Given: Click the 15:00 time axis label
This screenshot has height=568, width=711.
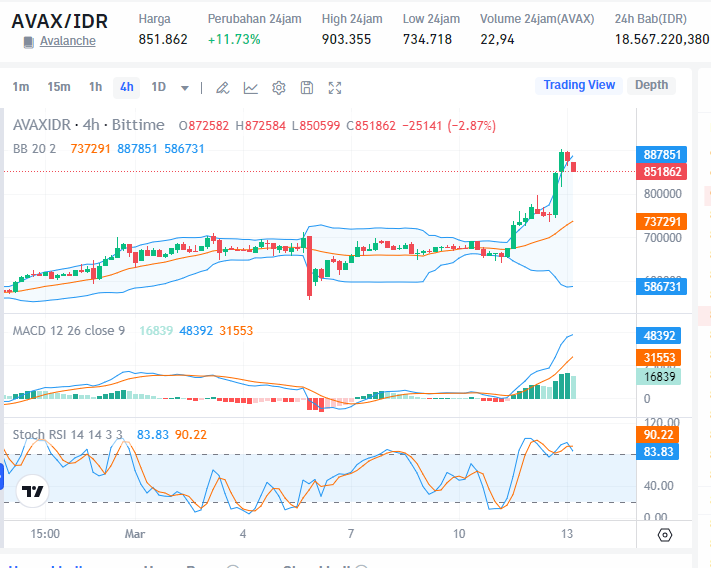Looking at the screenshot, I should [45, 534].
